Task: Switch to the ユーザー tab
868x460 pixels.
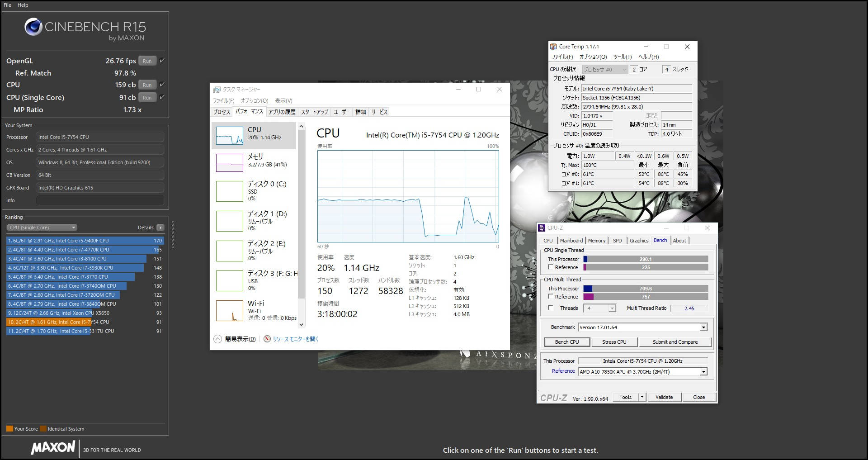Action: pyautogui.click(x=342, y=112)
